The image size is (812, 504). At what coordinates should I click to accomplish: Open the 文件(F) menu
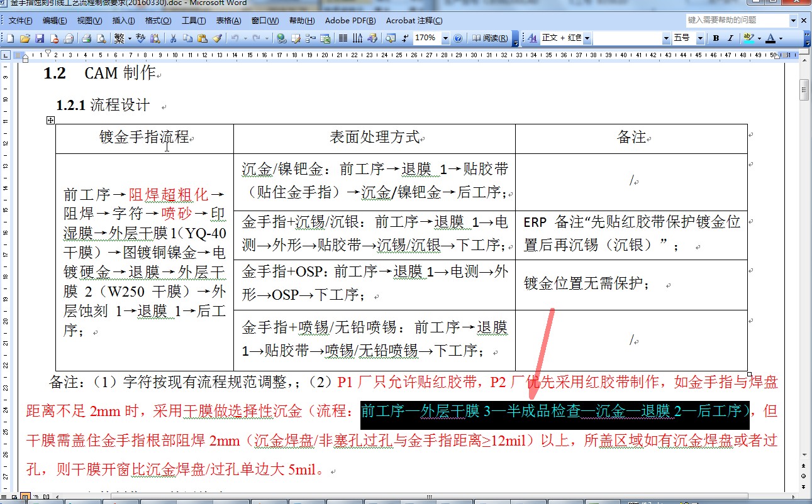point(21,21)
